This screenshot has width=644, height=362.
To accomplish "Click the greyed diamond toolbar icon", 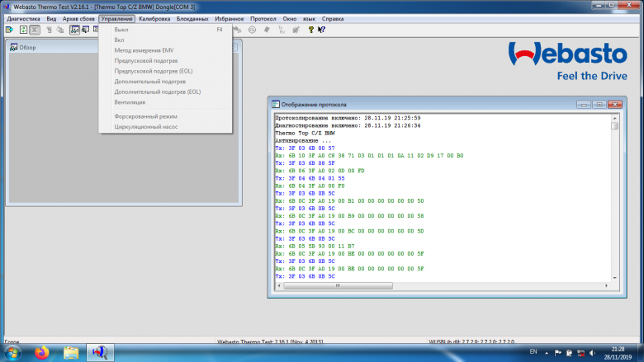I will (x=267, y=30).
